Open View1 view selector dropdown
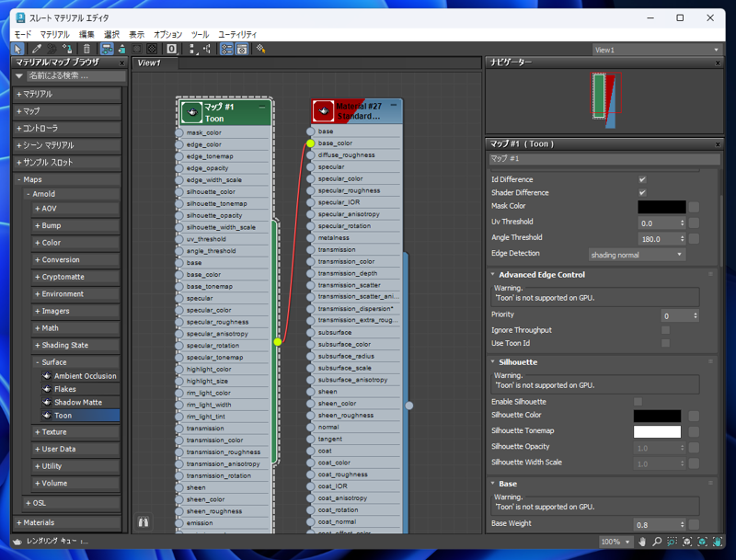 point(657,50)
